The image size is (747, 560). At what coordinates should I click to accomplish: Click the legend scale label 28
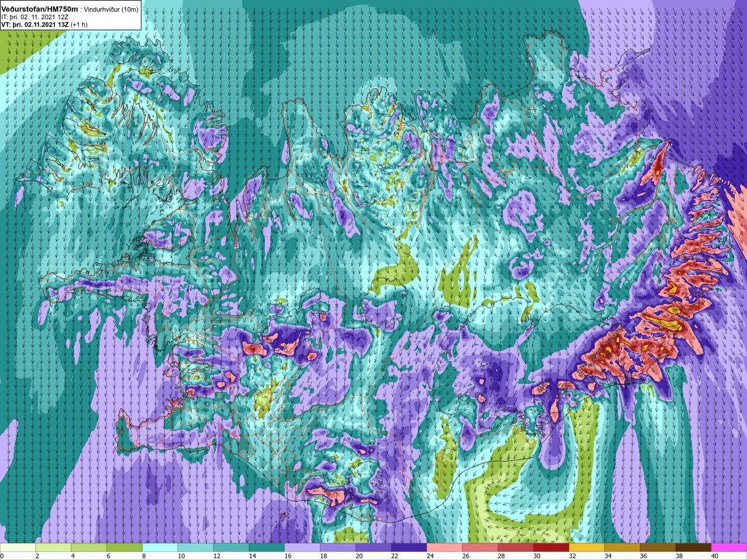pyautogui.click(x=502, y=556)
